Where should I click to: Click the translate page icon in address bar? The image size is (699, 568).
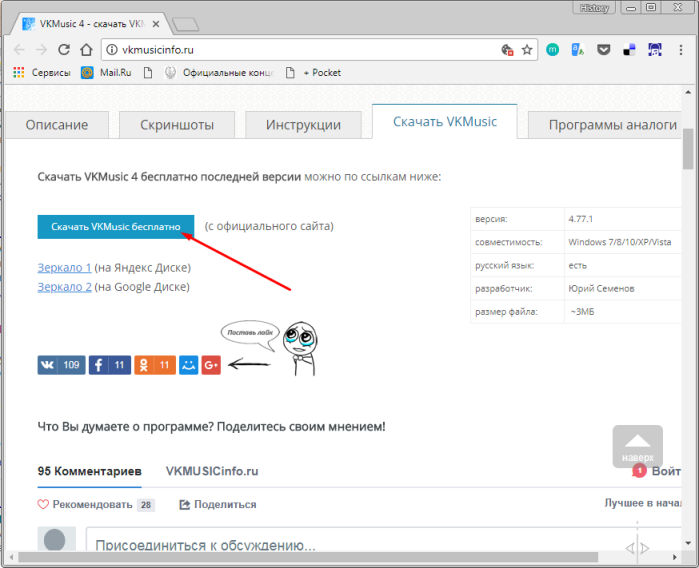pos(507,49)
